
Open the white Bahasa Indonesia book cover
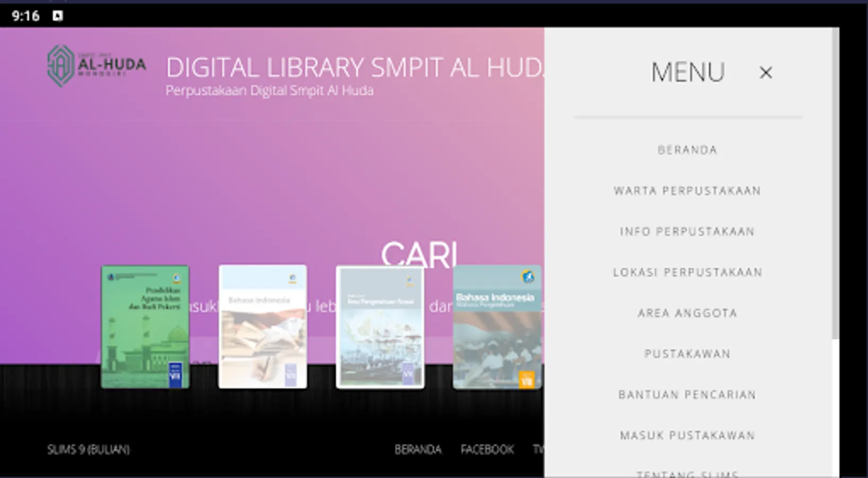pyautogui.click(x=262, y=327)
